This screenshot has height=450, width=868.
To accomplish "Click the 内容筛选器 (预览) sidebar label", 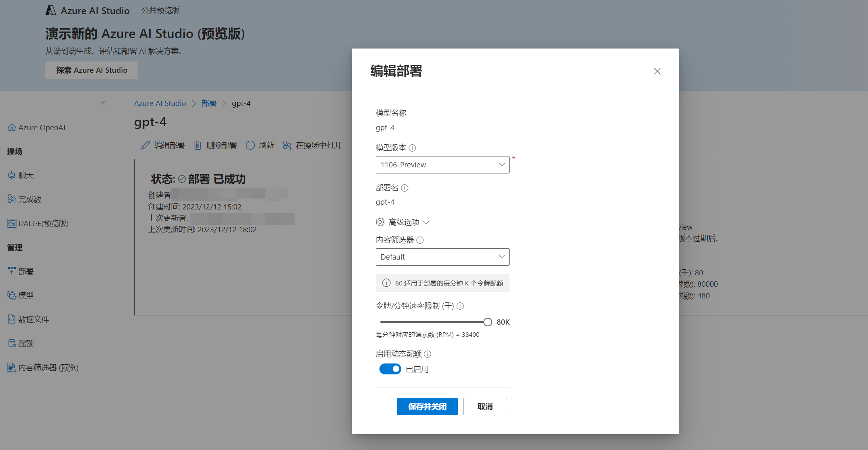I will (x=48, y=368).
